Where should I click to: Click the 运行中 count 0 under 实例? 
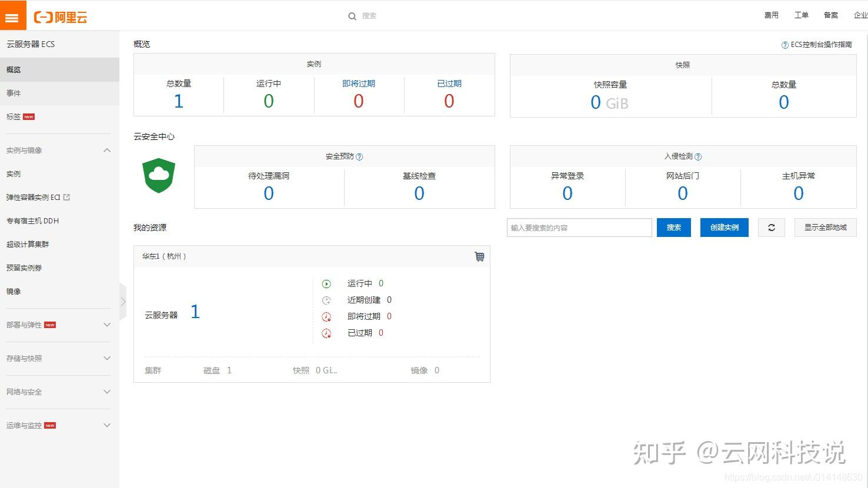(x=269, y=101)
